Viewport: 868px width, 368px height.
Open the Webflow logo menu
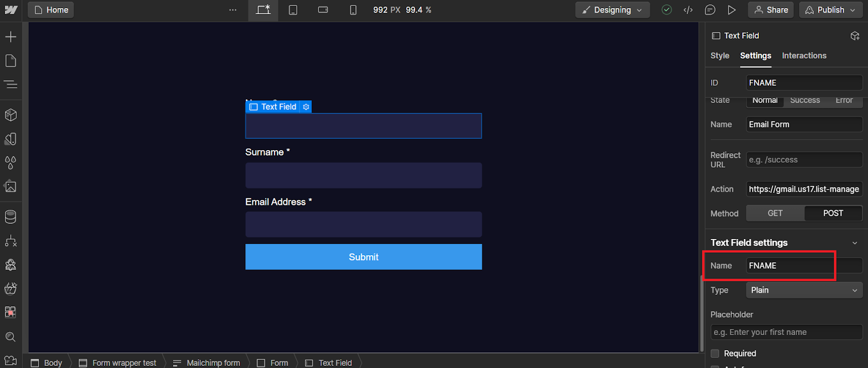click(11, 10)
